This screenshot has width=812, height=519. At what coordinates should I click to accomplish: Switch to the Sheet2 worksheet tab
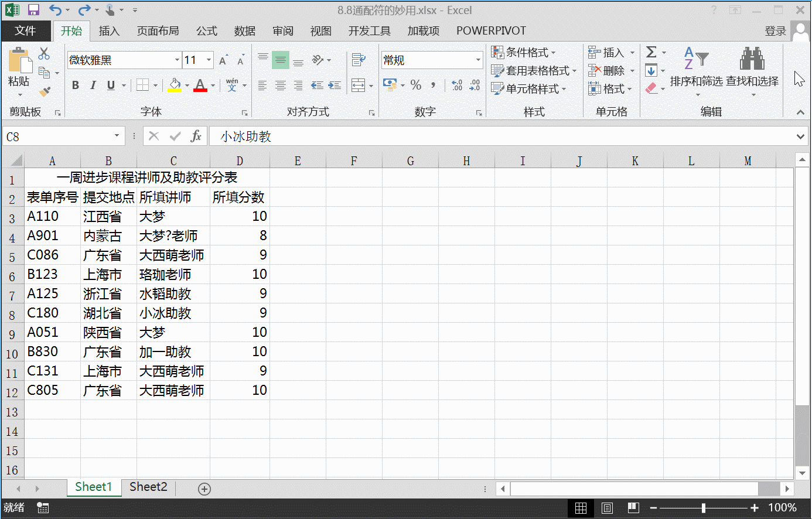148,487
